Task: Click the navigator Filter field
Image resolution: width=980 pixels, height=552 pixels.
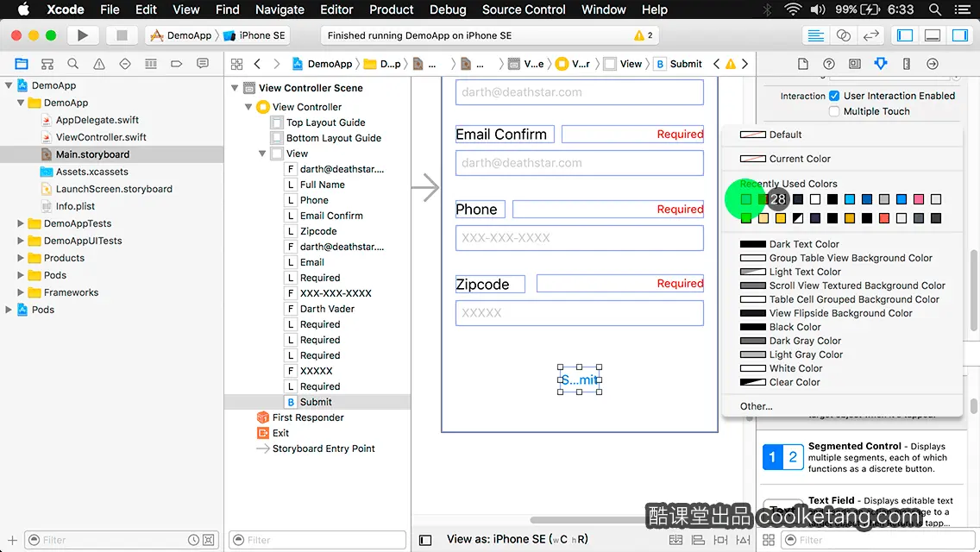Action: tap(122, 540)
